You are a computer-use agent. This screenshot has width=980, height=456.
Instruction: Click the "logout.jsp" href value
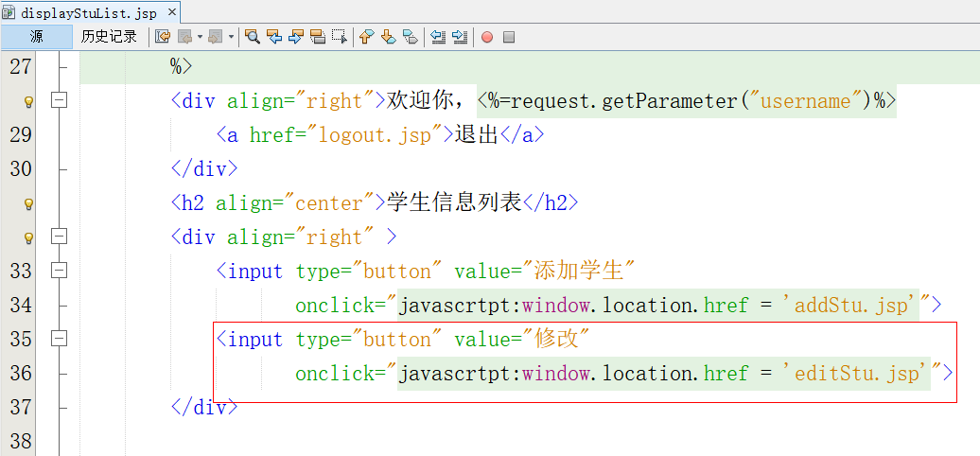click(x=375, y=135)
